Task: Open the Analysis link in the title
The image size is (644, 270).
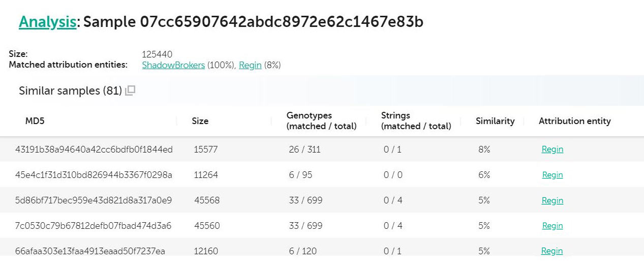Action: click(x=47, y=22)
